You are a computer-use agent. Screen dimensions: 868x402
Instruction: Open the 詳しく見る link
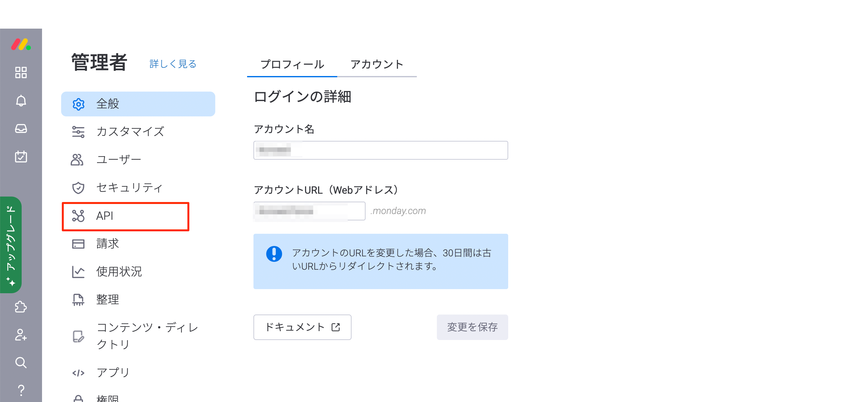173,64
